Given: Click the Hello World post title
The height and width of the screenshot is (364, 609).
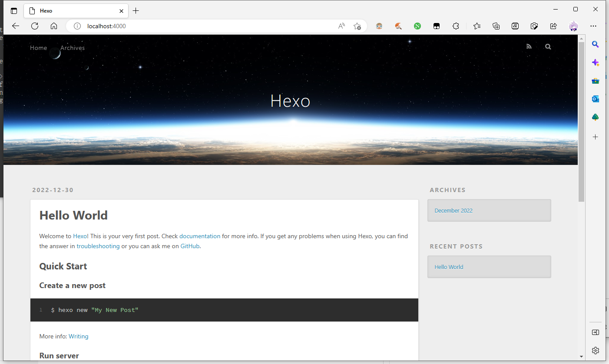Looking at the screenshot, I should point(73,215).
